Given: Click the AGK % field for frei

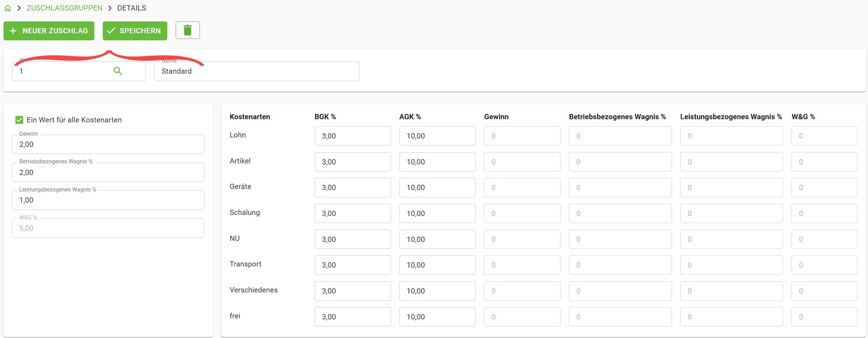Looking at the screenshot, I should point(437,317).
